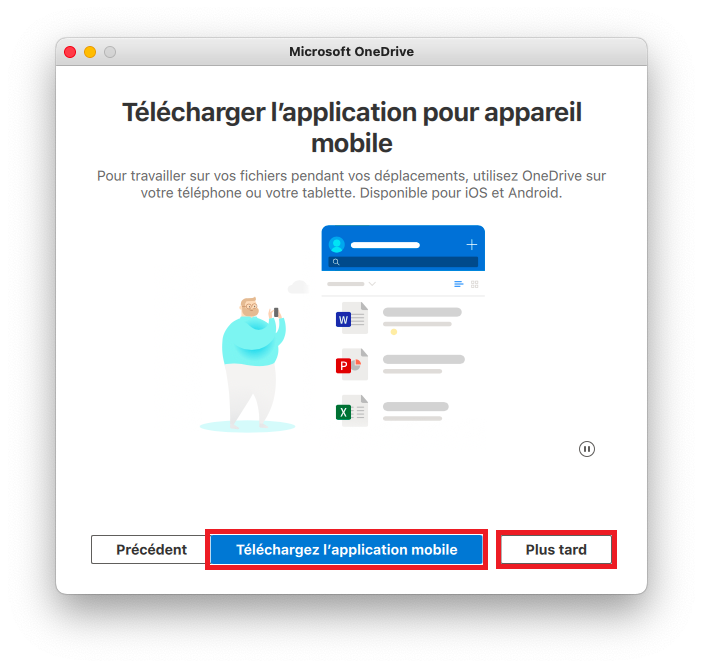Click the profile avatar icon in illustration

337,245
